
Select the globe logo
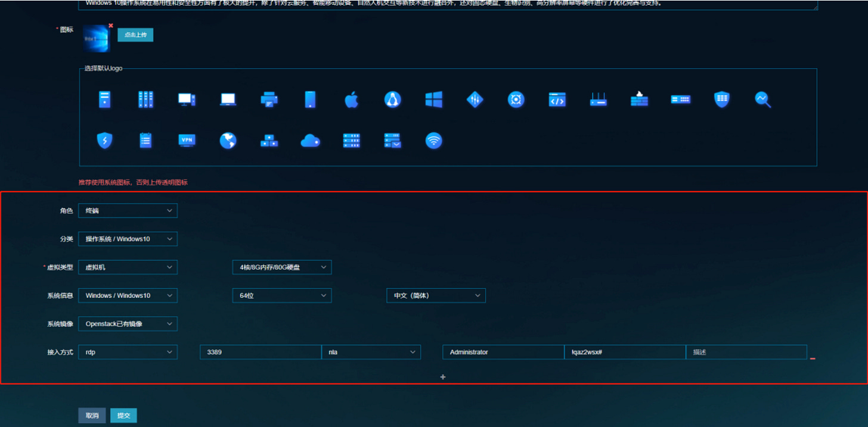click(x=228, y=141)
